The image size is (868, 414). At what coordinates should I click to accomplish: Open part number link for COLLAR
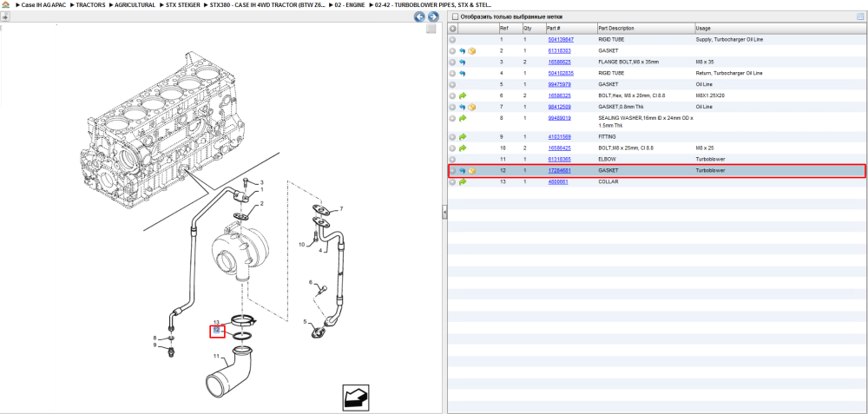point(558,182)
